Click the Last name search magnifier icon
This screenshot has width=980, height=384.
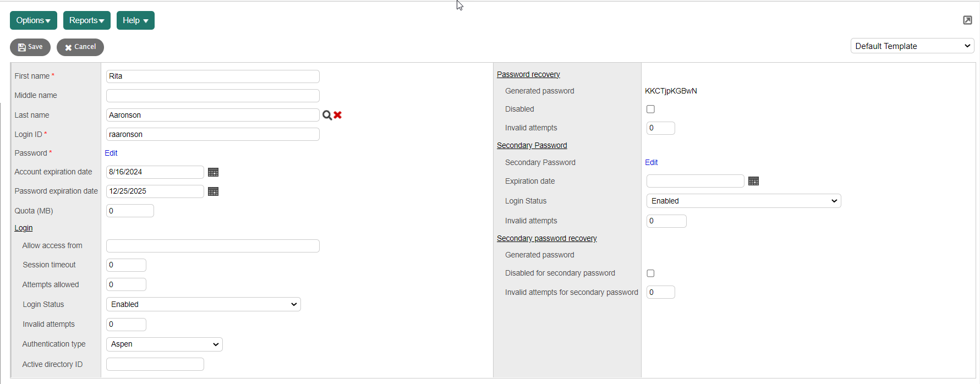click(327, 115)
